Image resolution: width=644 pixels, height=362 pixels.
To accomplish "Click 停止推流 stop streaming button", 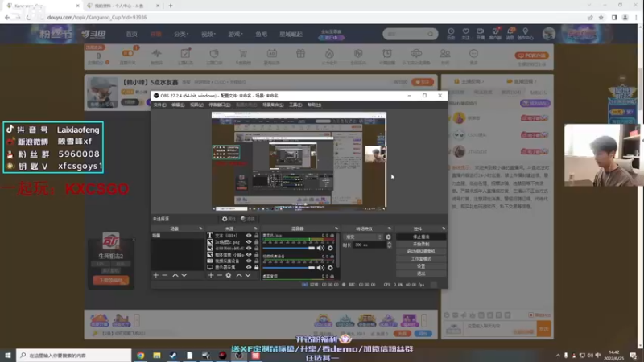I will coord(421,237).
